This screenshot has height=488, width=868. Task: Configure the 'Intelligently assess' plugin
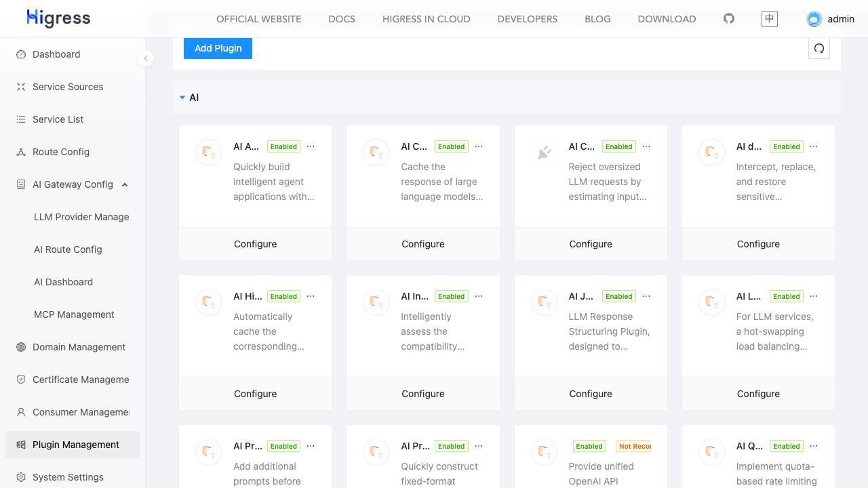point(423,394)
